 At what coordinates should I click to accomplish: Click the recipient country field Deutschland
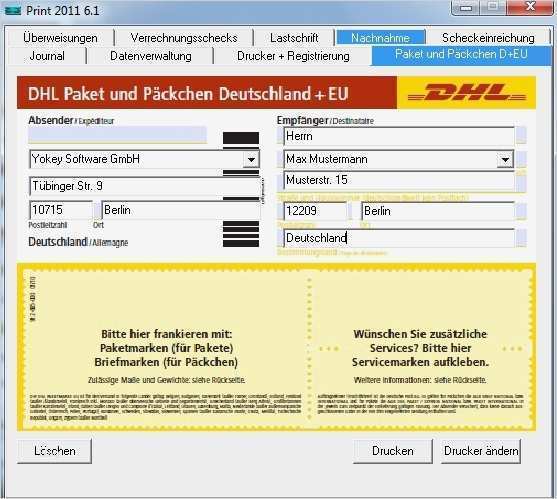[x=399, y=238]
